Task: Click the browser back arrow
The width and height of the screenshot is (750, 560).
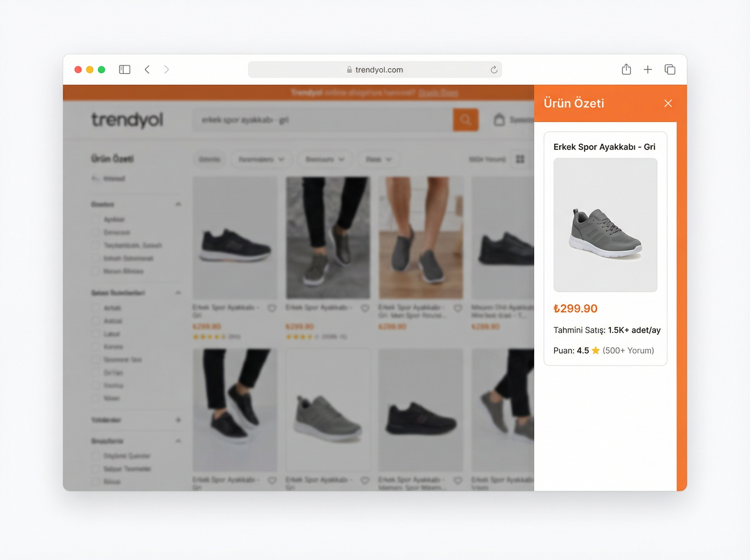Action: coord(147,69)
